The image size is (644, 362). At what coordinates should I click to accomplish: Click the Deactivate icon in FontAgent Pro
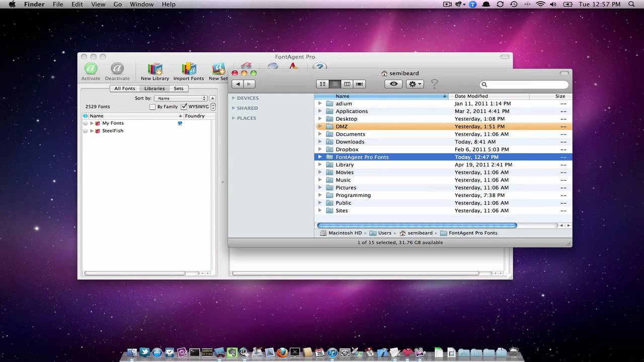point(117,68)
